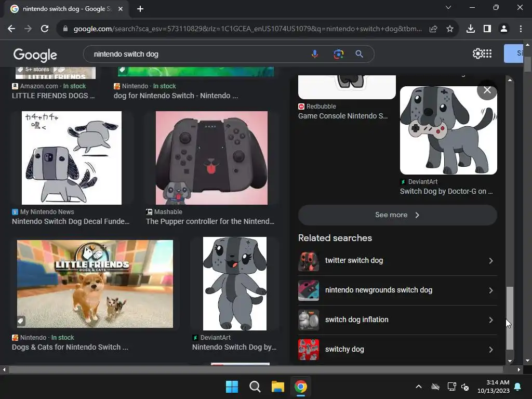Click the preview panel scrollbar thumb

[x=510, y=318]
